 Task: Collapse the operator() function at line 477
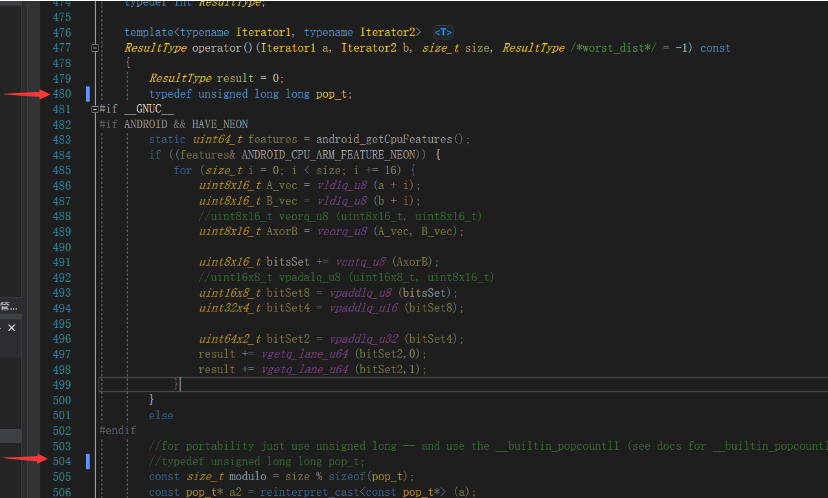pos(95,48)
